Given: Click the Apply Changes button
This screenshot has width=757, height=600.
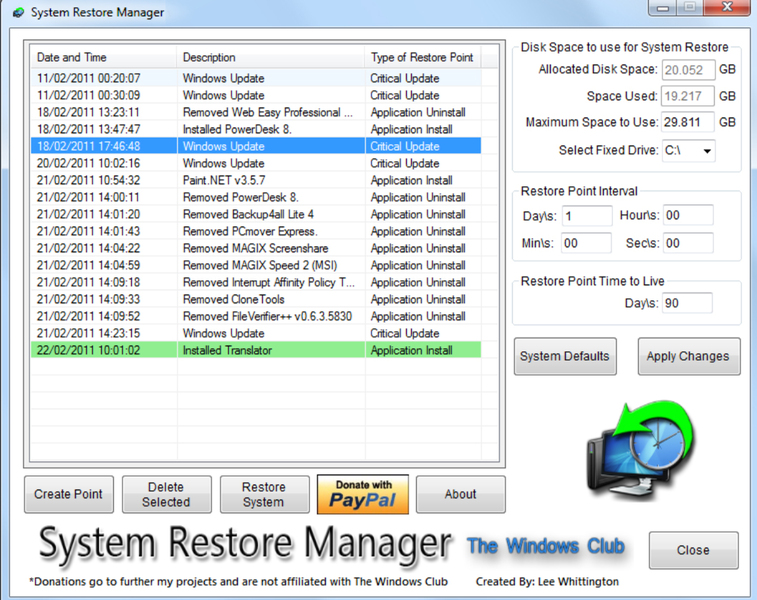Looking at the screenshot, I should point(689,356).
